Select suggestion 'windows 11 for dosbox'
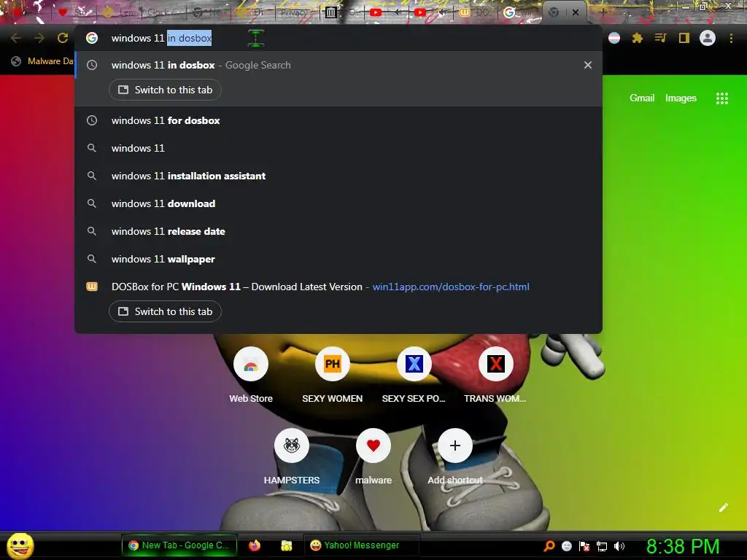The width and height of the screenshot is (747, 560). [338, 120]
